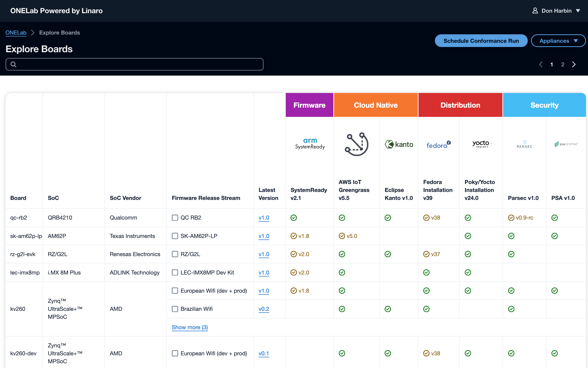Viewport: 588px width, 368px height.
Task: Click Schedule Conformance Run button
Action: 481,41
